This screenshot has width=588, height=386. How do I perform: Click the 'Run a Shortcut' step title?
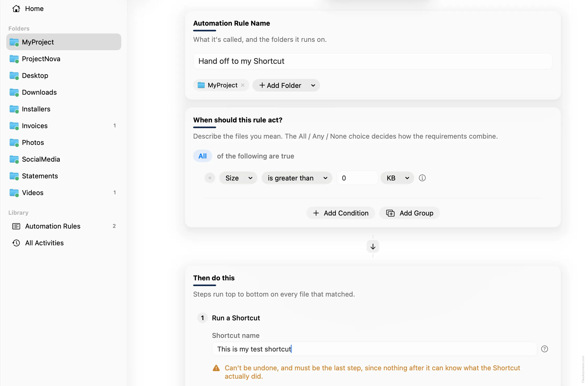236,318
